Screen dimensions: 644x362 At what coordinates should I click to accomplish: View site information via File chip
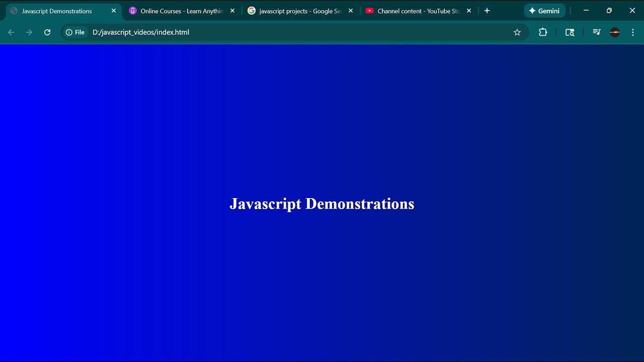75,32
